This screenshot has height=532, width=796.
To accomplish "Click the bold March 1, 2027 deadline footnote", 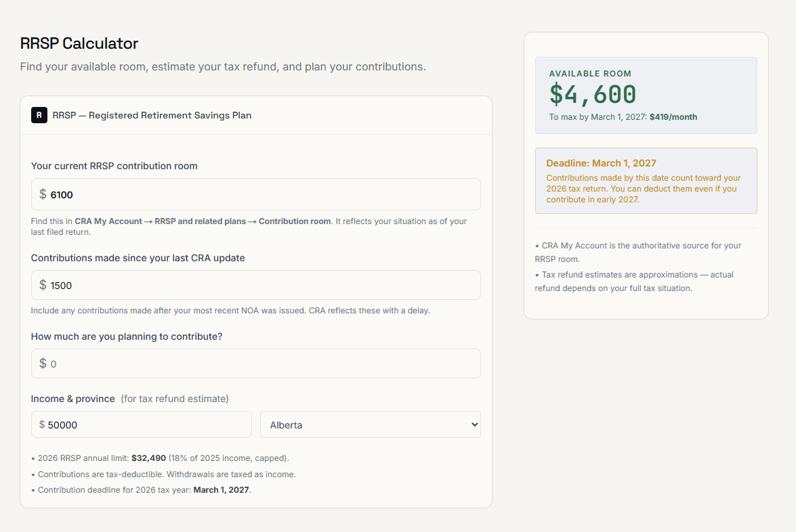I will (x=222, y=490).
